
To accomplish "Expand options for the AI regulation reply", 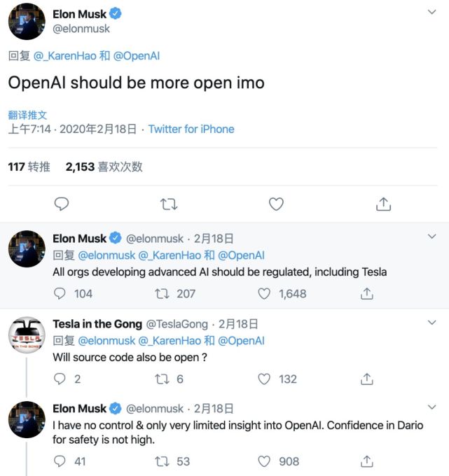I will tap(432, 238).
